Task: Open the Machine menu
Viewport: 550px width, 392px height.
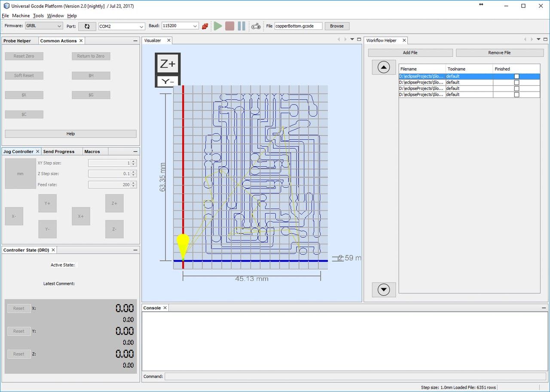Action: point(21,15)
